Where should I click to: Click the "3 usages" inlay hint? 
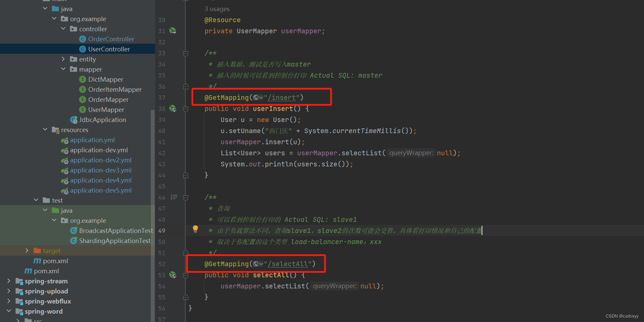click(217, 9)
